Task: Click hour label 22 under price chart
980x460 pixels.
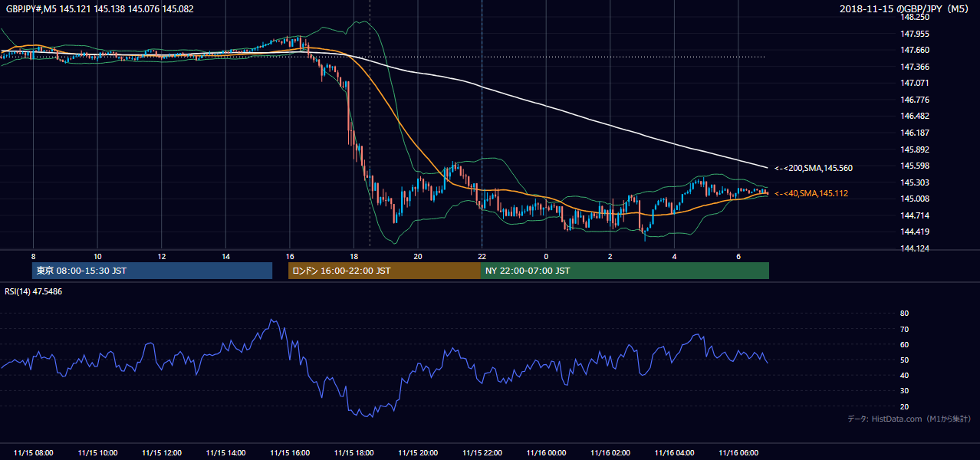Action: coord(482,256)
